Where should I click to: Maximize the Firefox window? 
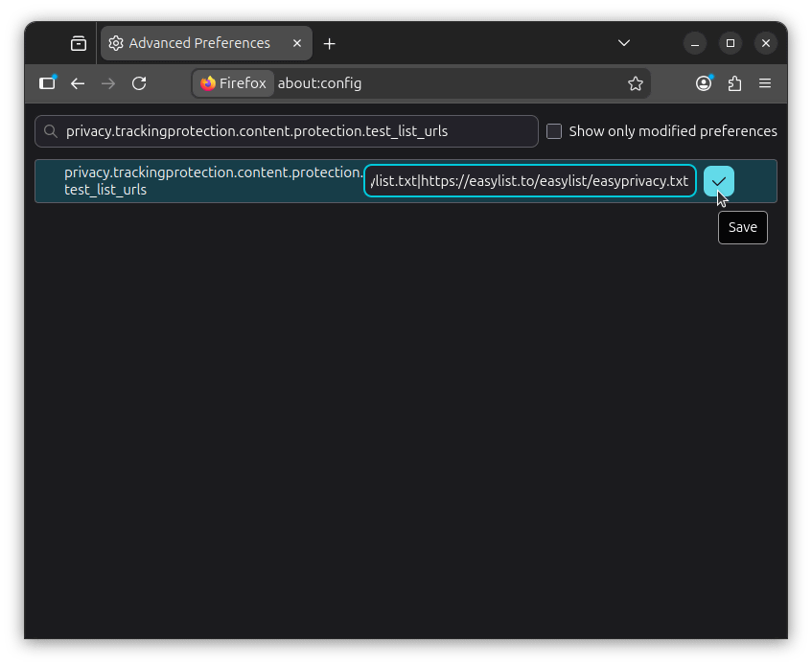click(731, 43)
